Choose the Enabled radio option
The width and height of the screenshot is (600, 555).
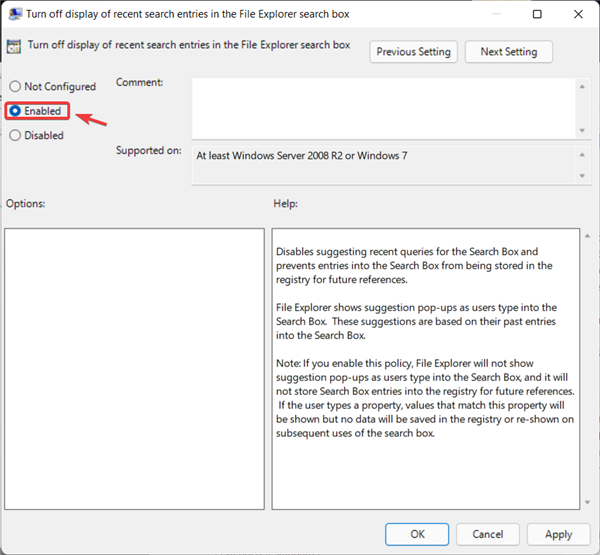(x=15, y=111)
